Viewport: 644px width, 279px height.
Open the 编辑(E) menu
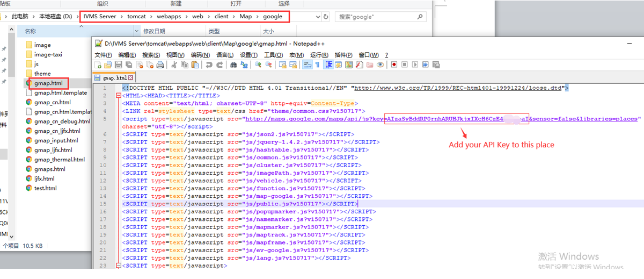coord(127,54)
